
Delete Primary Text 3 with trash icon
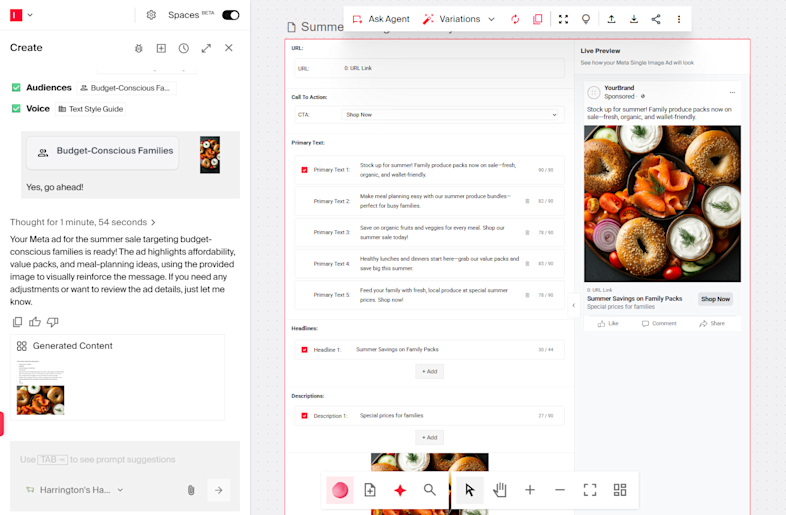tap(527, 233)
